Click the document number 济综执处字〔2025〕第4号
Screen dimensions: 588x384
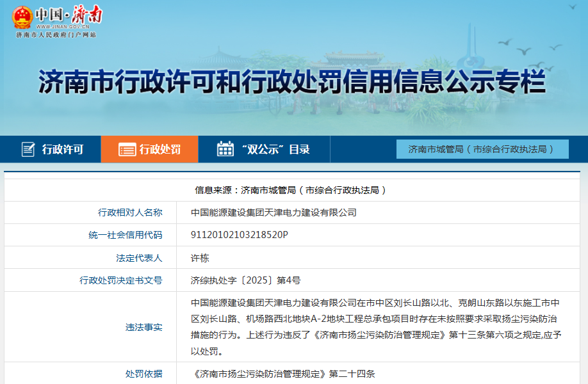click(245, 280)
